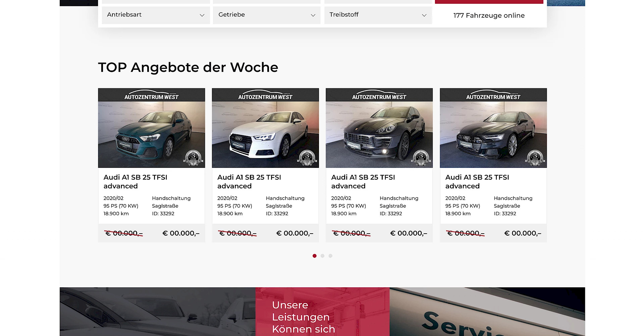Image resolution: width=644 pixels, height=336 pixels.
Task: Open the Antriebsart dropdown
Action: click(156, 15)
